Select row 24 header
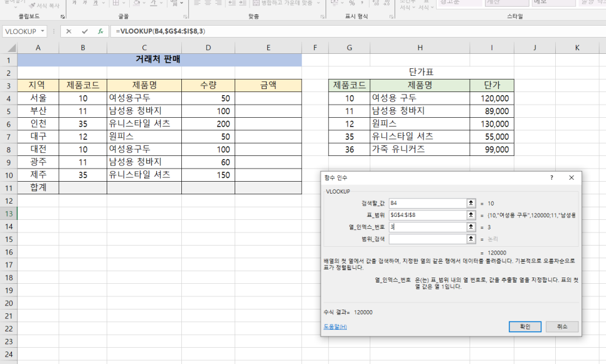Screen dimensions: 606x364 [9, 354]
